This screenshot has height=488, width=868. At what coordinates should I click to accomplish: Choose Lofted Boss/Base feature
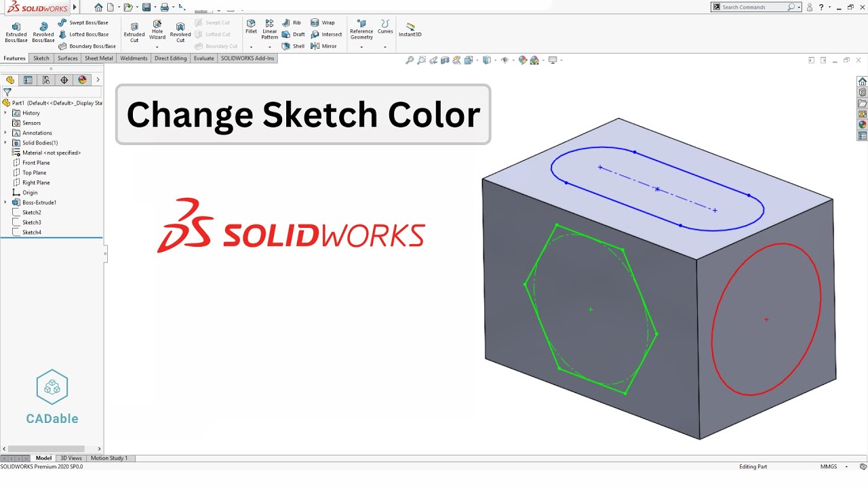[x=83, y=34]
